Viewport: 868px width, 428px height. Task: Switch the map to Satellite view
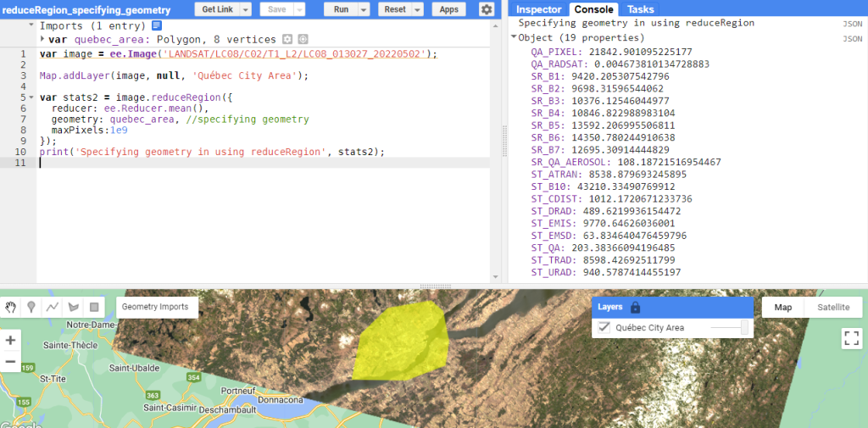click(x=832, y=308)
